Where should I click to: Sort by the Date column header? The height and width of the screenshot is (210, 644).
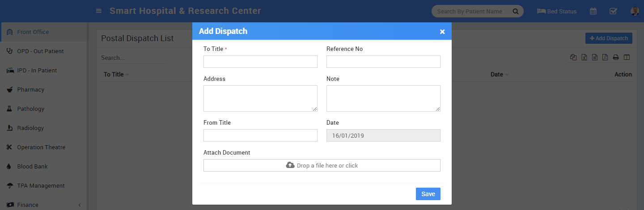tap(497, 75)
